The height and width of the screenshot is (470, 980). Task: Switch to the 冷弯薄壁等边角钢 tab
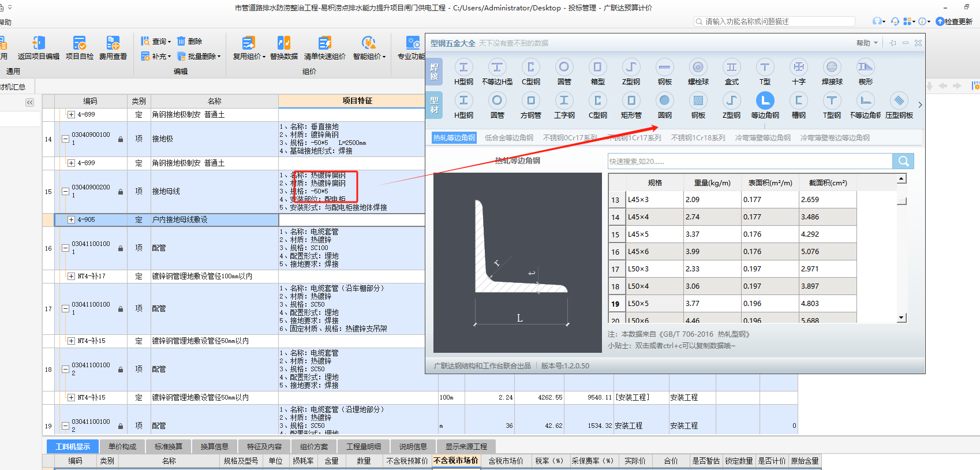click(763, 138)
